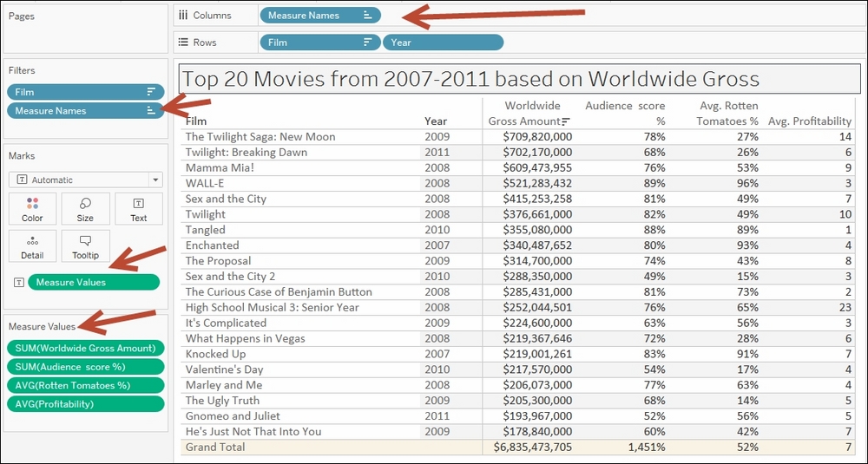The image size is (868, 464).
Task: Click the 96% Rotten Tomatoes value for WALL-E
Action: coord(748,183)
